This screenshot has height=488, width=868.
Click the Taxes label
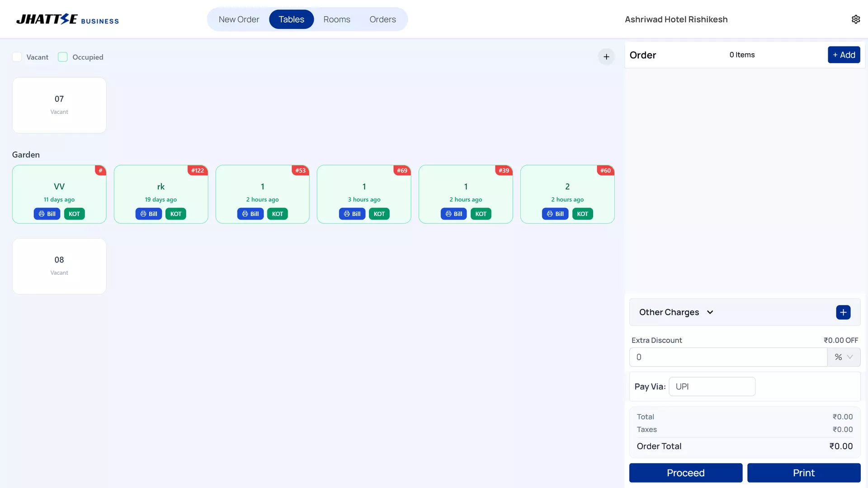click(646, 429)
